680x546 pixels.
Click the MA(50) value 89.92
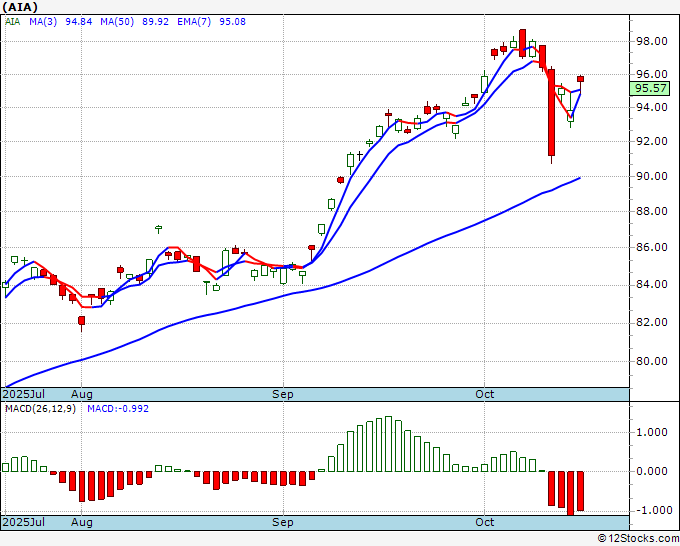155,22
